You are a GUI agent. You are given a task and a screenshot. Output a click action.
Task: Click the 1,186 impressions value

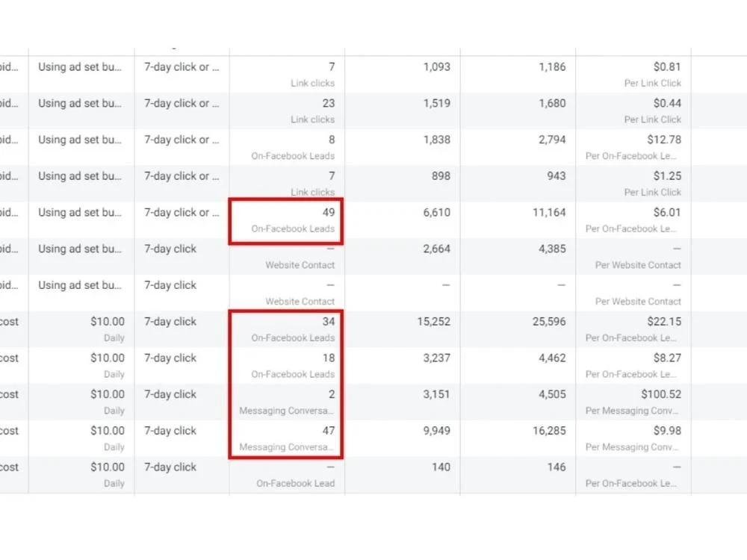point(552,67)
